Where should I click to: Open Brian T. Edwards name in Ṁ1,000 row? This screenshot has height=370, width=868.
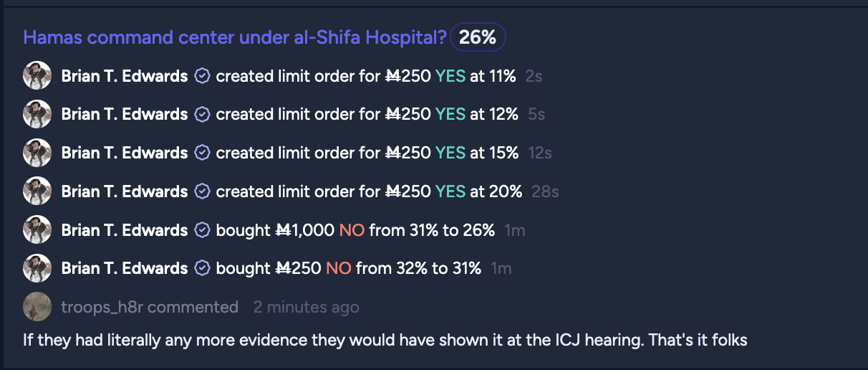click(x=125, y=231)
